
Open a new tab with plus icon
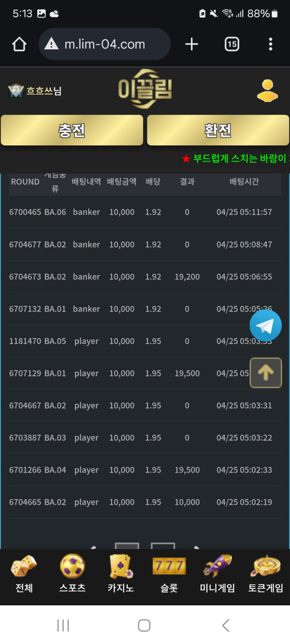tap(192, 44)
